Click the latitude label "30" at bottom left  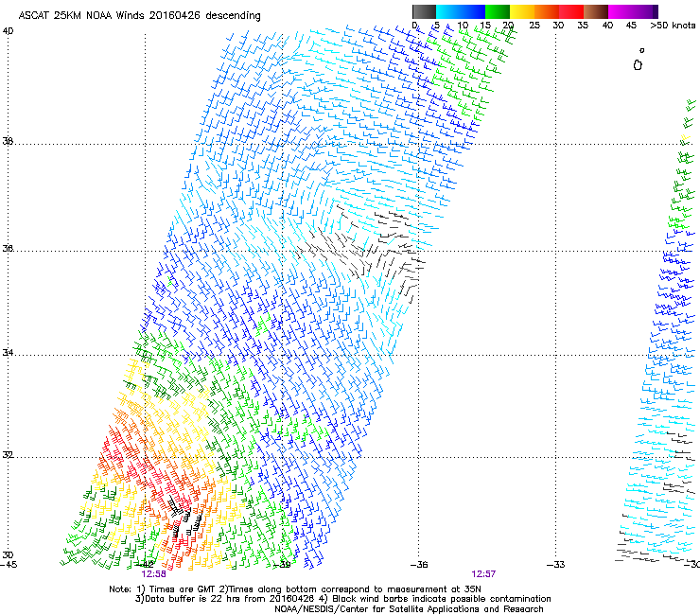[8, 554]
